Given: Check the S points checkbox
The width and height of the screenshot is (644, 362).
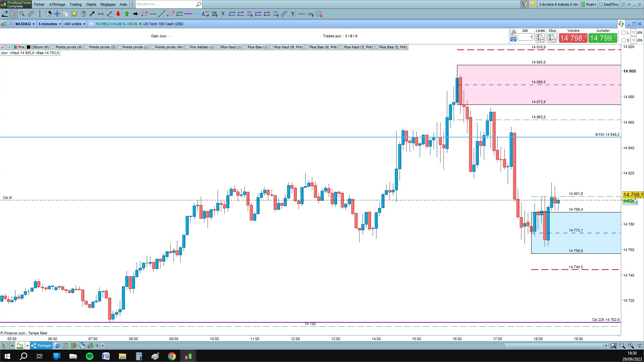Looking at the screenshot, I should pyautogui.click(x=624, y=40).
